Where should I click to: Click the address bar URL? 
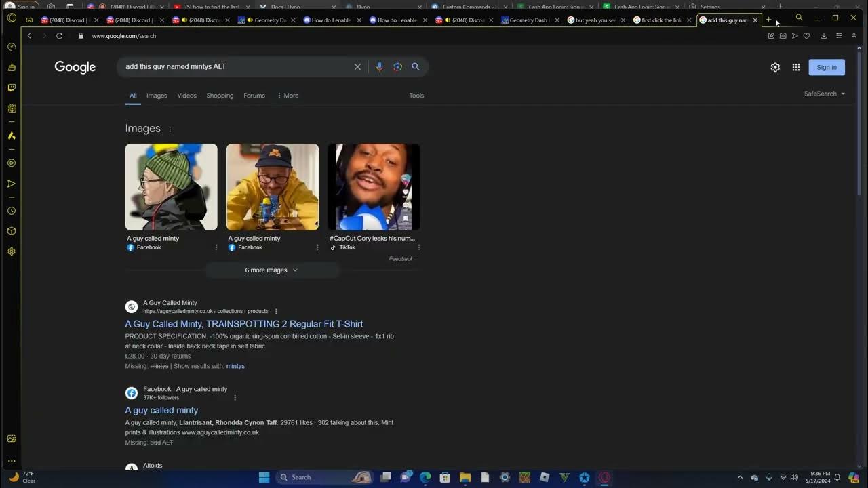(124, 36)
